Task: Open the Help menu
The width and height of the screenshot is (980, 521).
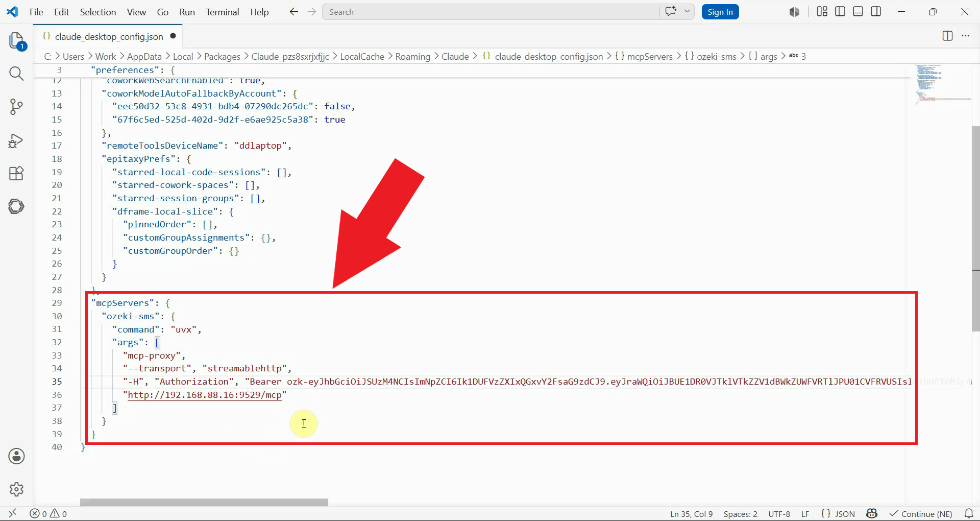Action: tap(259, 12)
